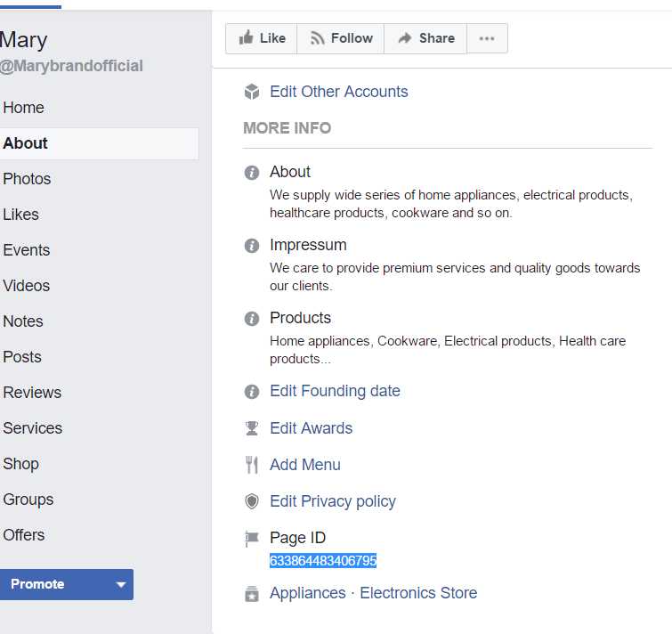Open Services in the sidebar
Viewport: 672px width, 634px height.
pyautogui.click(x=33, y=427)
